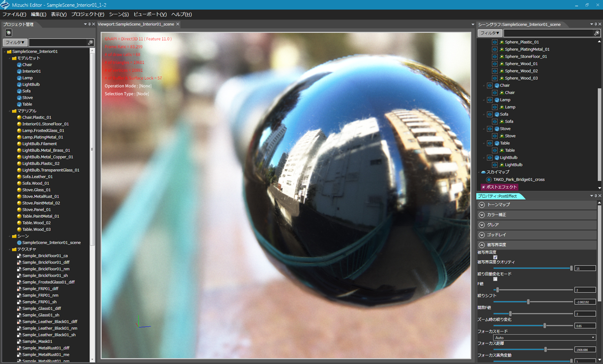Open the 編集(E) menu

click(39, 15)
